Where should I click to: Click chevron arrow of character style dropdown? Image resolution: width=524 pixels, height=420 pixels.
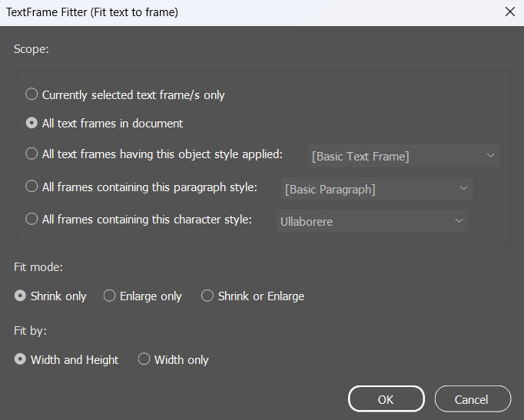[459, 221]
